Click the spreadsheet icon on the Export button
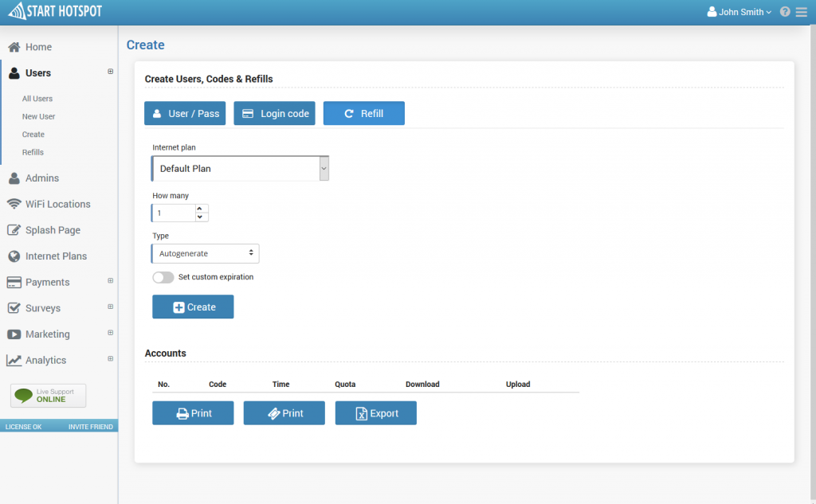Viewport: 816px width, 504px height. pyautogui.click(x=361, y=413)
